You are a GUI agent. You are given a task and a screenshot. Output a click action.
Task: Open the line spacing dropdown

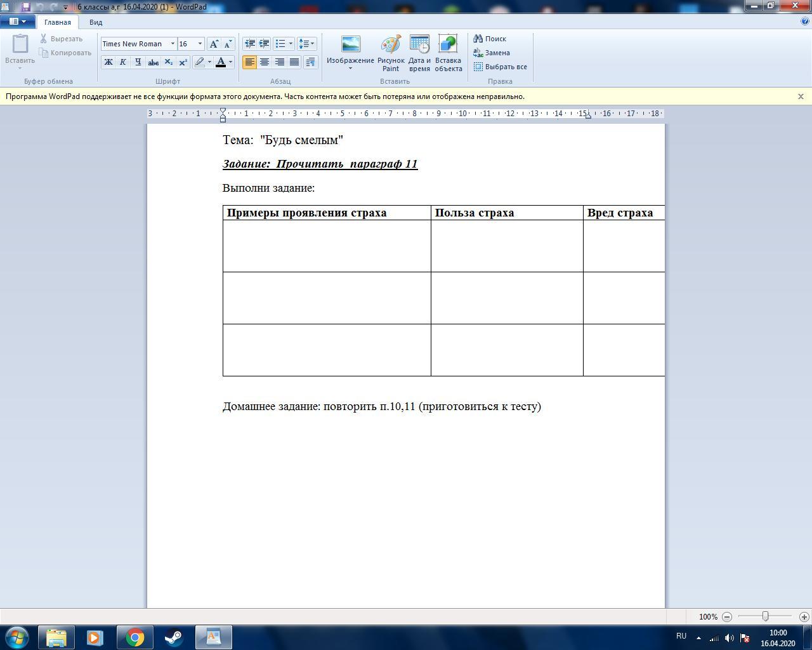click(x=306, y=44)
